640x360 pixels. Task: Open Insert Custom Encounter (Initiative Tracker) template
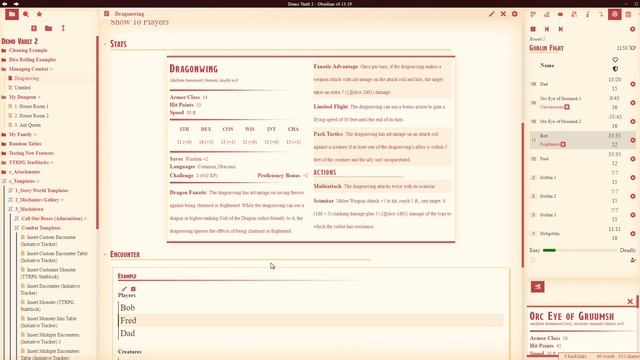coord(48,240)
